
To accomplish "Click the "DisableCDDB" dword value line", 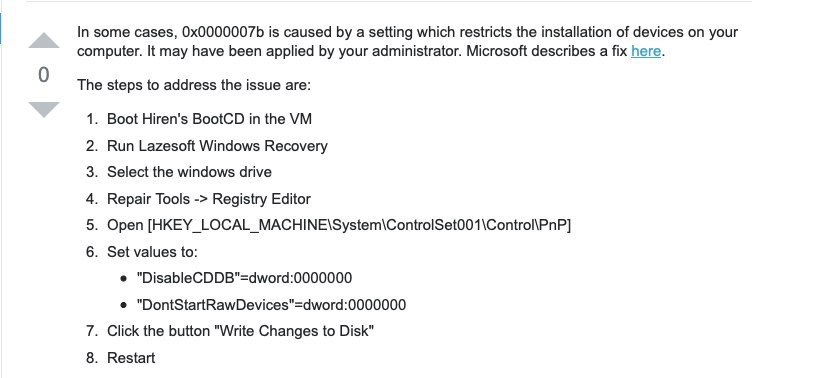I will (x=244, y=278).
